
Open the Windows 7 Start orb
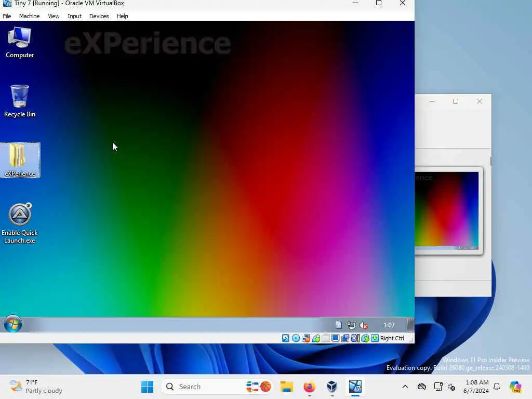13,324
